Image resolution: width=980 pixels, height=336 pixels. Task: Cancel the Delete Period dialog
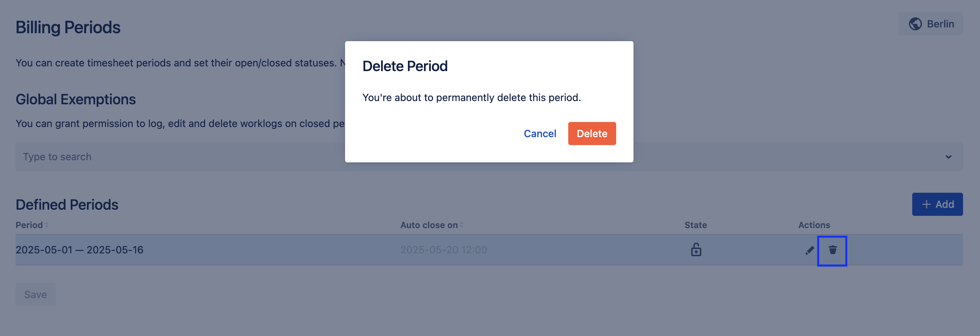click(539, 134)
